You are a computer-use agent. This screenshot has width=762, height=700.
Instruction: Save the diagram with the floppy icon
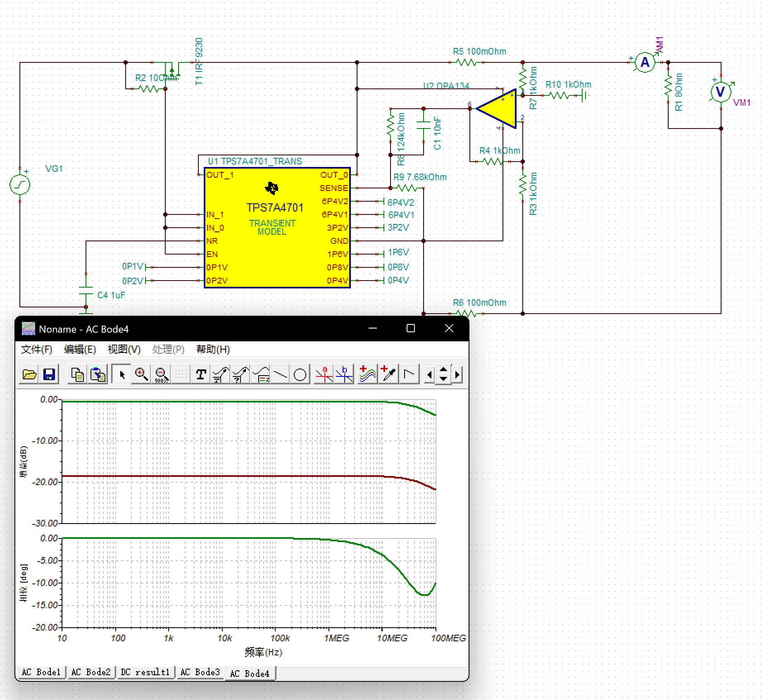pyautogui.click(x=49, y=374)
